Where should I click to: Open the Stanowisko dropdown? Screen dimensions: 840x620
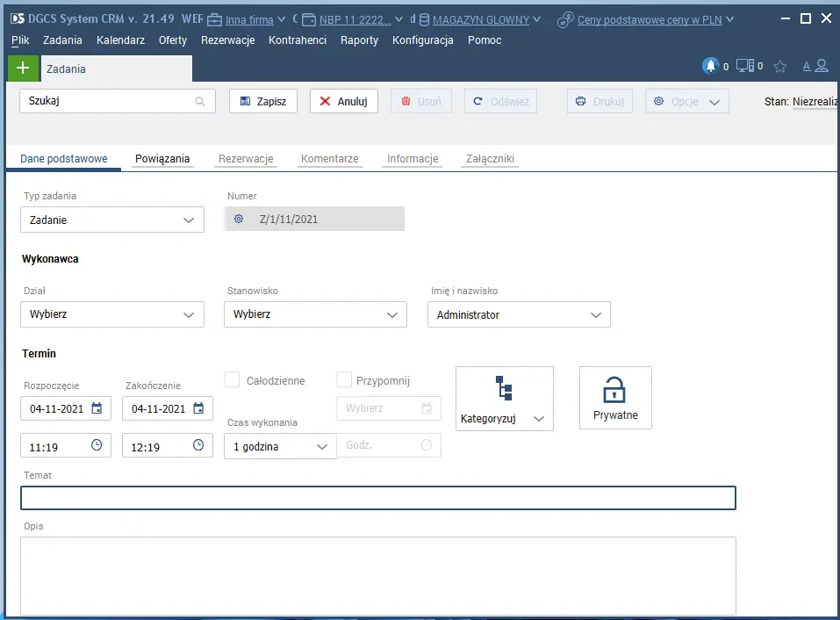tap(315, 314)
